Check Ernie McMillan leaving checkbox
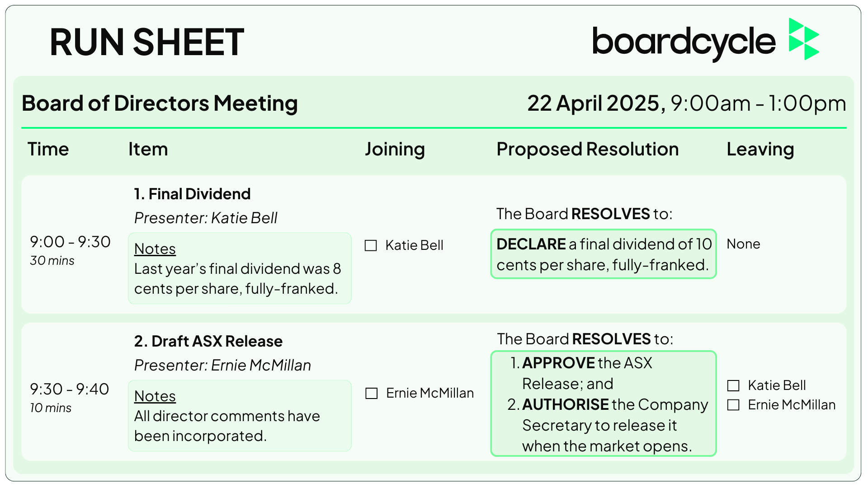868x488 pixels. [x=733, y=405]
